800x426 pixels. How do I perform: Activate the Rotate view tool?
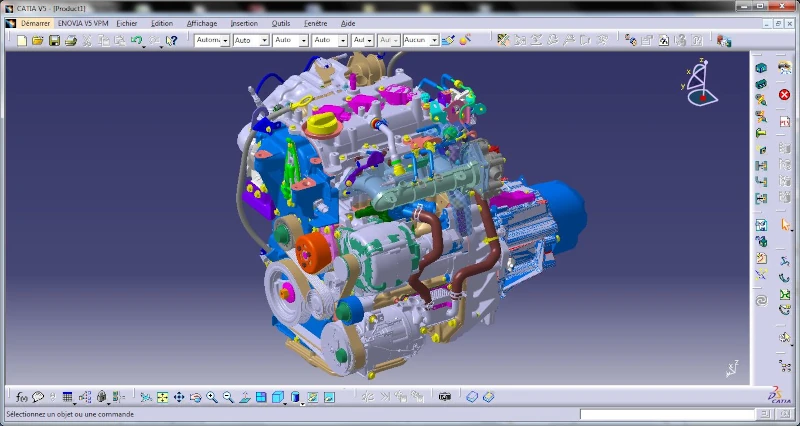pos(195,397)
